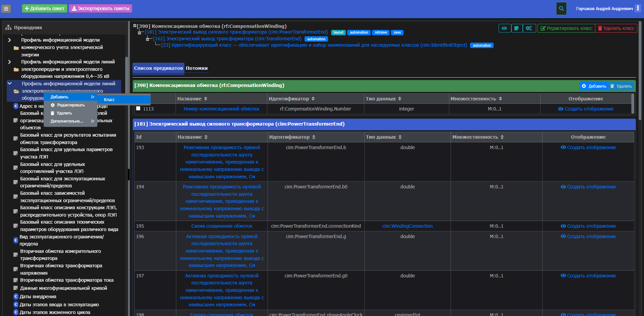This screenshot has width=644, height=316.
Task: Open Номер компенсационной обмотки link
Action: coord(221,109)
